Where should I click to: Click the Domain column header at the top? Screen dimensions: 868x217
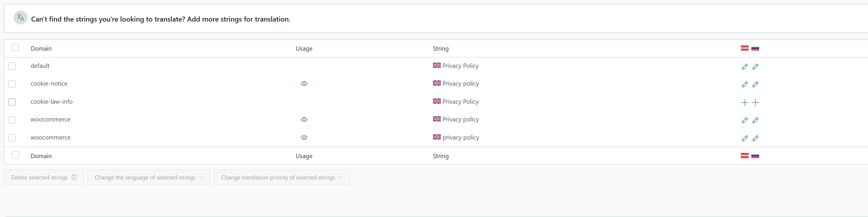41,49
